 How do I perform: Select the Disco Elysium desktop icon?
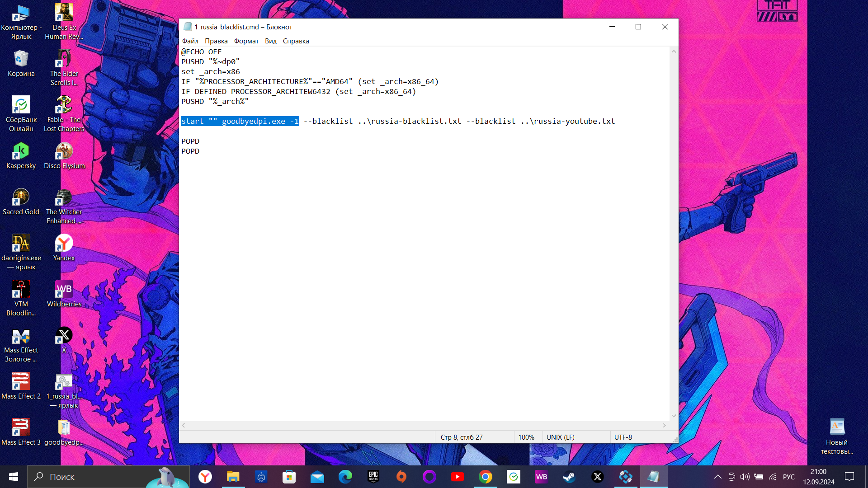pyautogui.click(x=64, y=156)
